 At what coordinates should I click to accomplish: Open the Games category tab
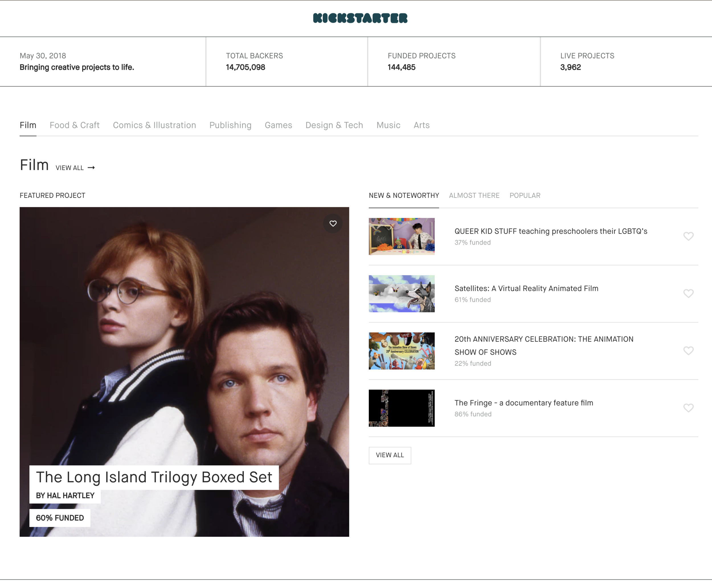coord(278,125)
